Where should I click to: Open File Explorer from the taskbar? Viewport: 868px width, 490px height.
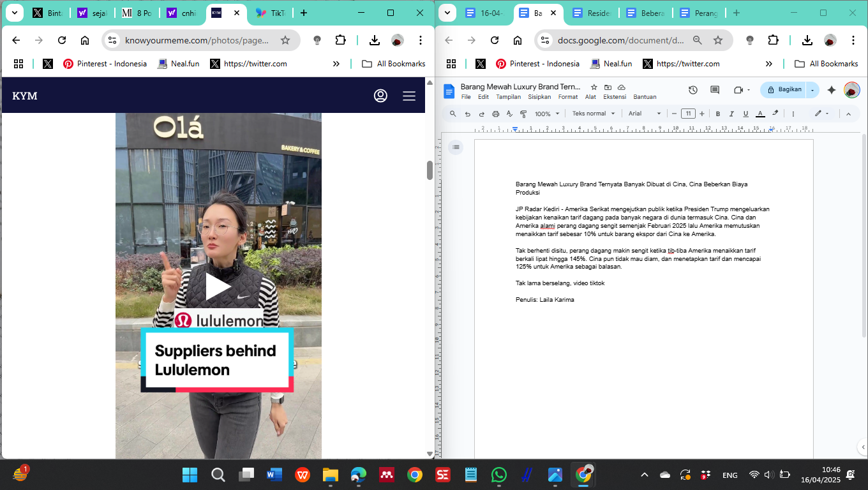click(x=330, y=475)
